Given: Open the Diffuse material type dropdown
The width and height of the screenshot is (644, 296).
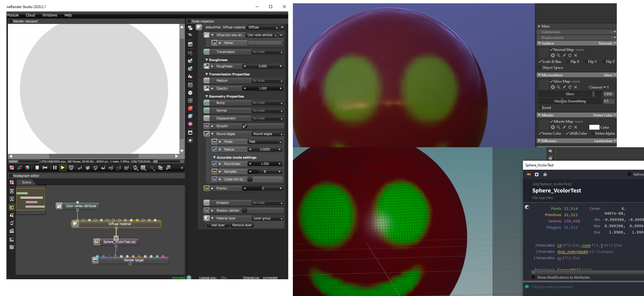Looking at the screenshot, I should point(263,27).
